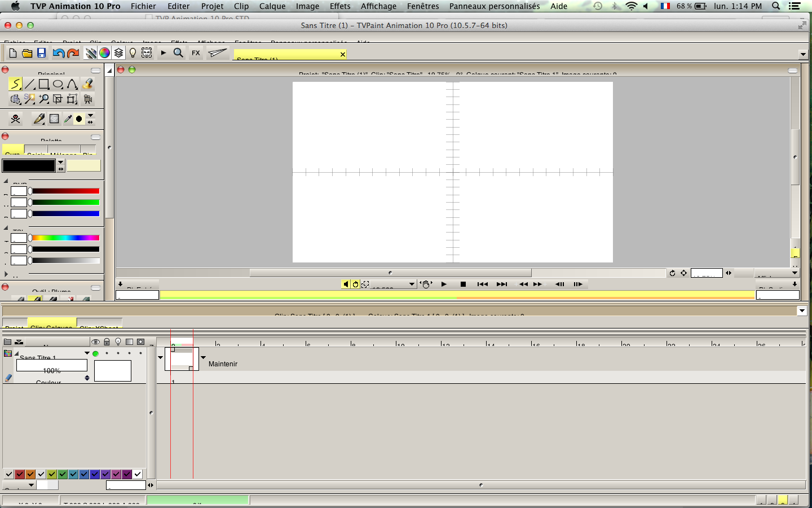This screenshot has height=508, width=812.
Task: Select the eyedropper color picker
Action: pyautogui.click(x=68, y=119)
